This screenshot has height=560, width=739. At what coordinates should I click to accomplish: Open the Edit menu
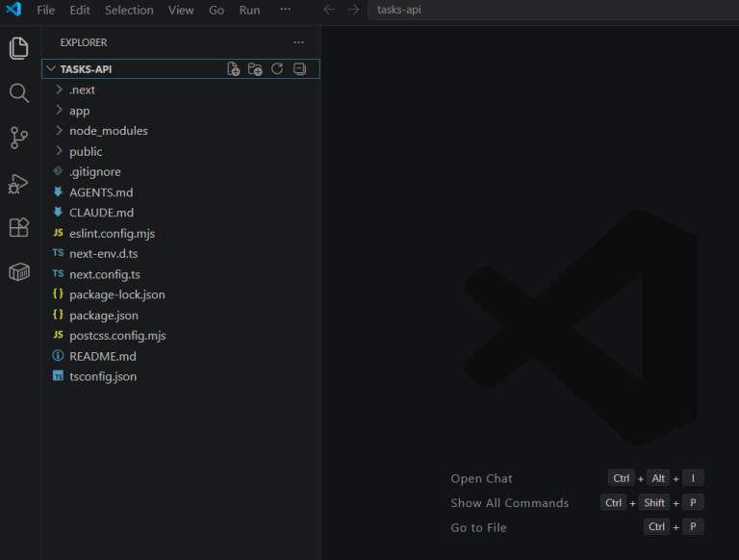click(x=80, y=10)
